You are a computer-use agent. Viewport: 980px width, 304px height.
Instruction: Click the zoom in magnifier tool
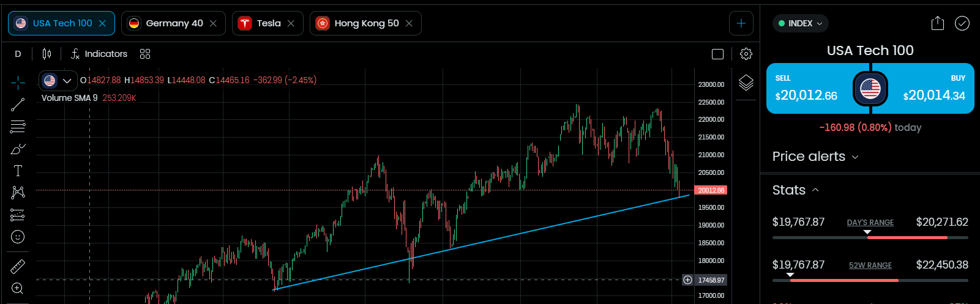click(x=18, y=288)
